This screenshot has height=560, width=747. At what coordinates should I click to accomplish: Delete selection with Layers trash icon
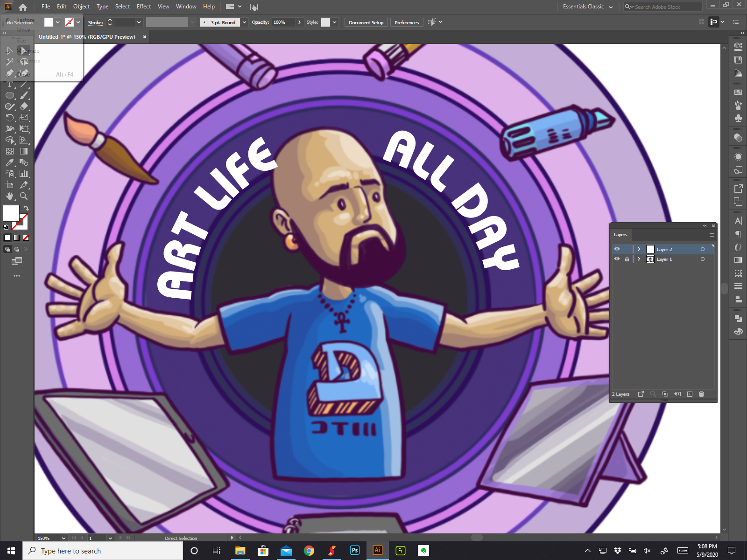pyautogui.click(x=701, y=394)
